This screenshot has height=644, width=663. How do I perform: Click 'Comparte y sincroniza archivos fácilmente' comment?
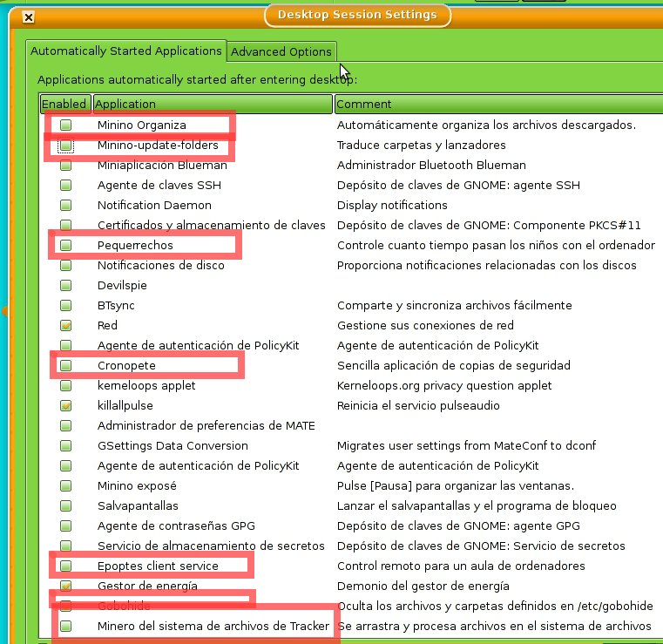click(x=455, y=305)
